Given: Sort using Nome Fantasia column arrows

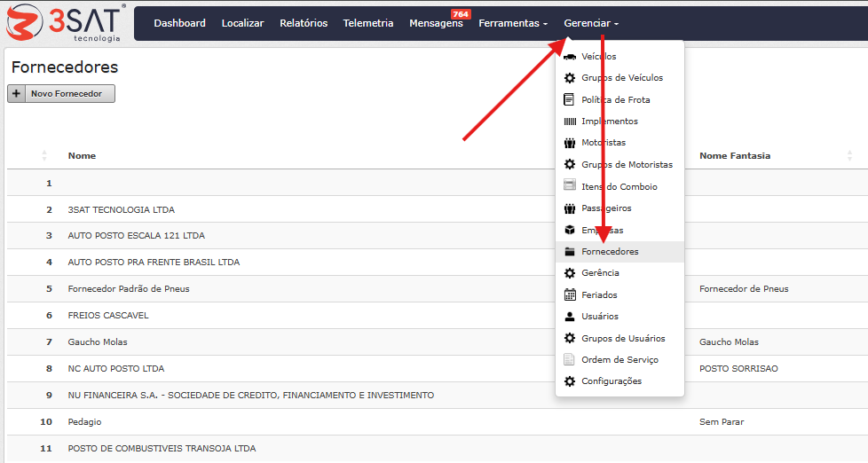Looking at the screenshot, I should tap(849, 156).
